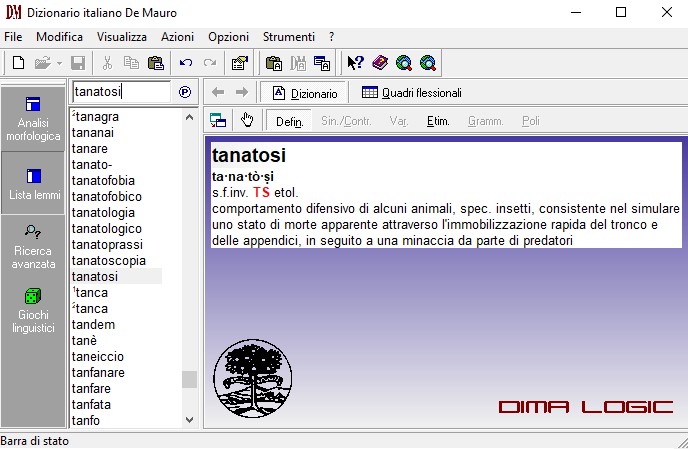Select tanatofobia in the word list
The image size is (688, 449).
pos(103,181)
